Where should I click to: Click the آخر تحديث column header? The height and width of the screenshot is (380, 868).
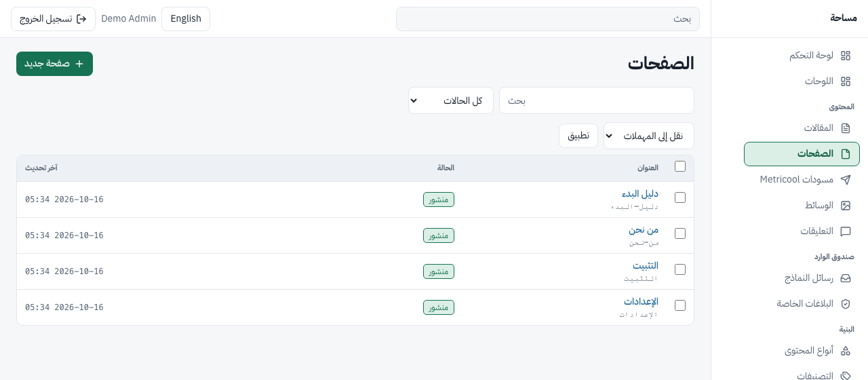pos(41,168)
